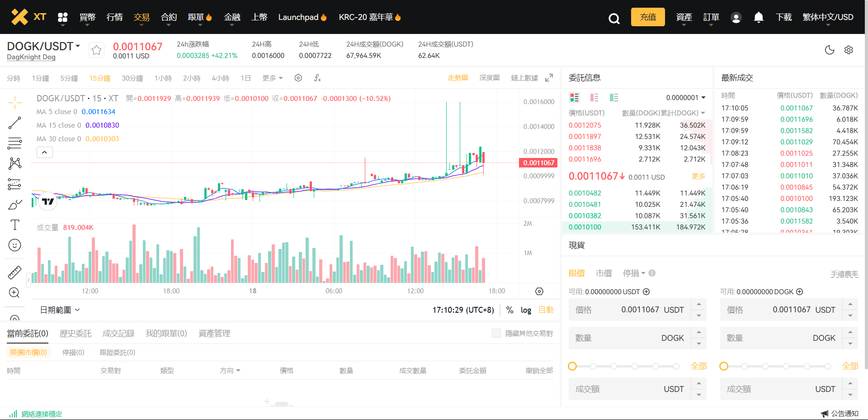Open the 更多 timeframe dropdown

pos(273,78)
